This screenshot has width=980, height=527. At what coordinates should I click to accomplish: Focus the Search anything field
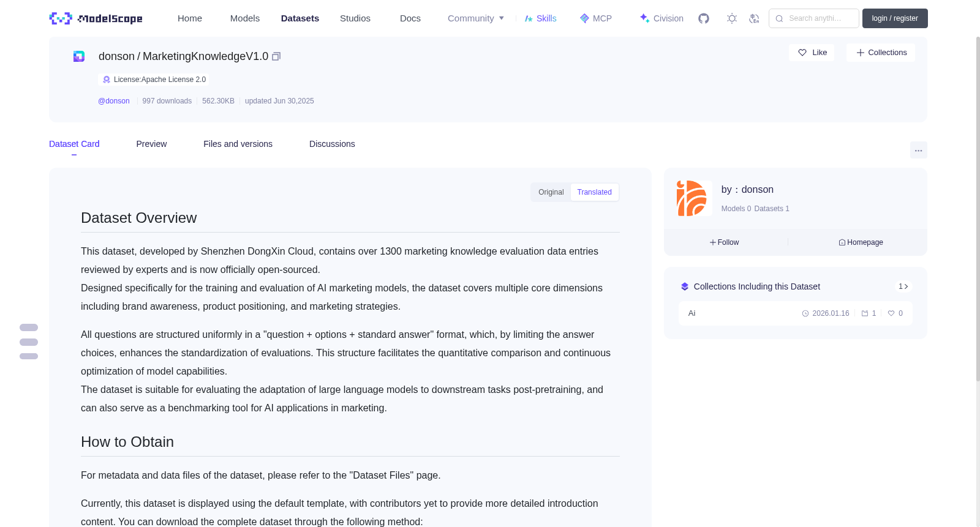[814, 18]
